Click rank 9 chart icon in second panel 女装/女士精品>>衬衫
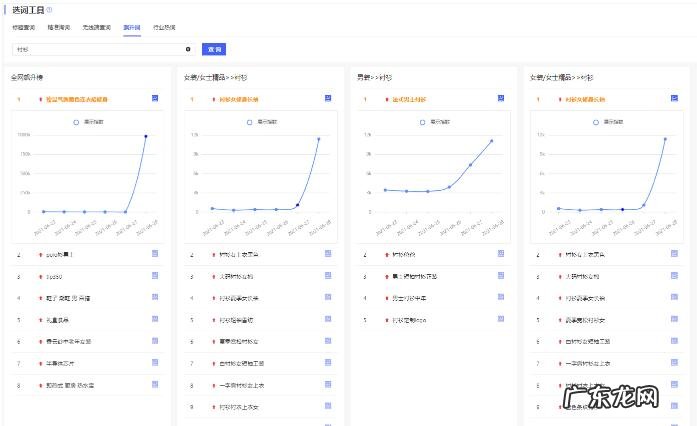Screen dimensions: 697x426 328,406
